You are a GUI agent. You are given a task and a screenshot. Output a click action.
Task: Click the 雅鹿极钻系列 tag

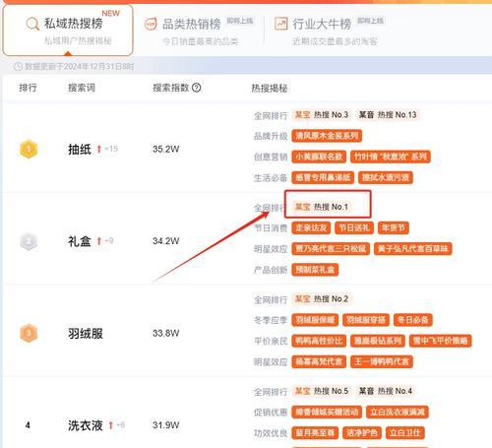pos(378,341)
